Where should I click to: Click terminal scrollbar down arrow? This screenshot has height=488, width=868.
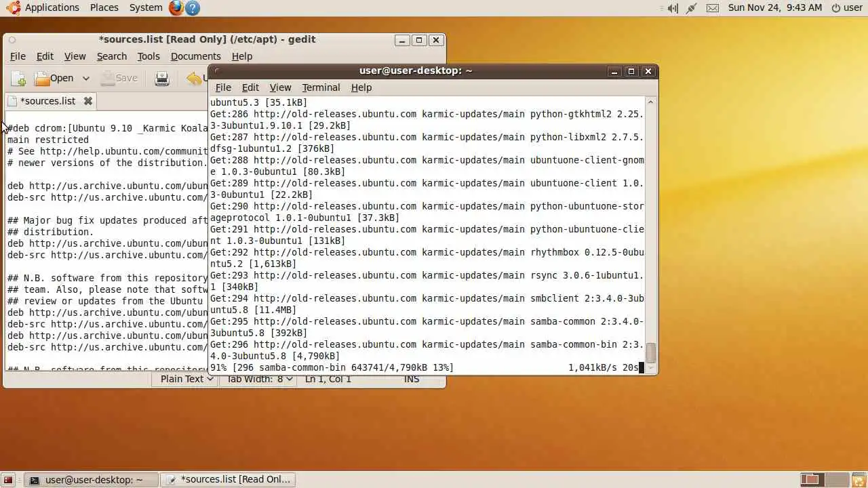[x=650, y=368]
